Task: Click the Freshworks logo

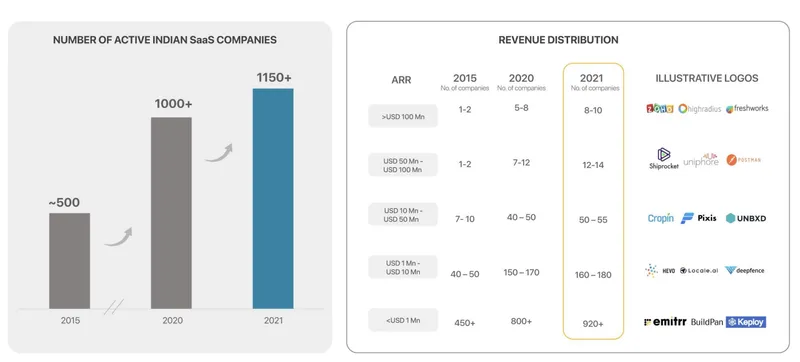Action: pyautogui.click(x=747, y=109)
